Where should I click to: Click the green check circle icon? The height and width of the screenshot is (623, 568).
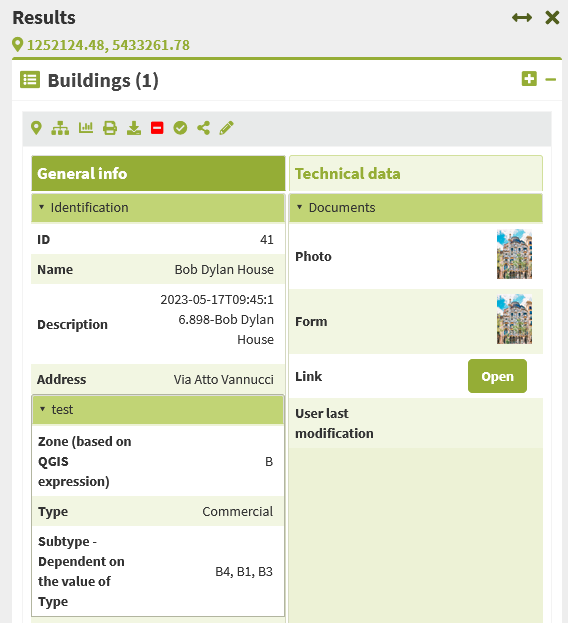pos(180,128)
